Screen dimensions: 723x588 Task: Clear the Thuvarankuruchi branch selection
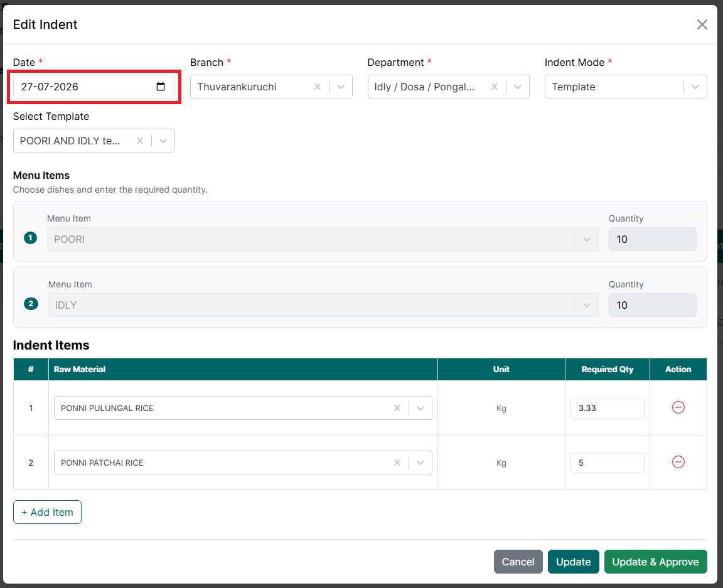(x=317, y=87)
